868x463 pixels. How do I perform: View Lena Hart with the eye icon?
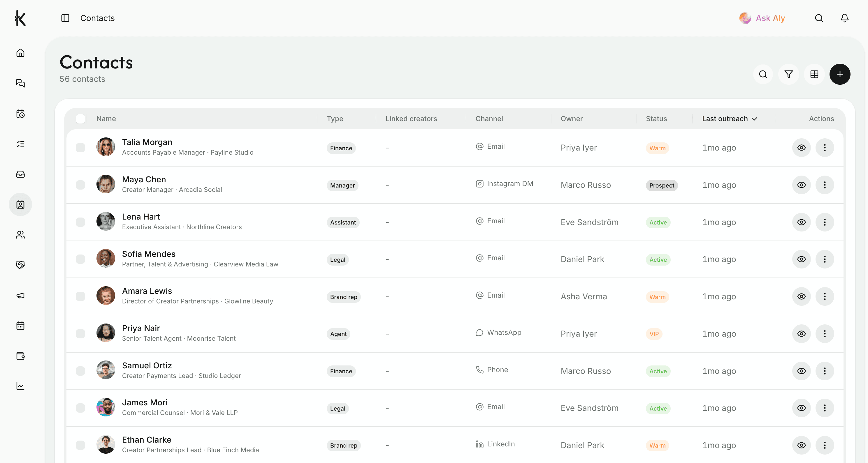pos(802,222)
